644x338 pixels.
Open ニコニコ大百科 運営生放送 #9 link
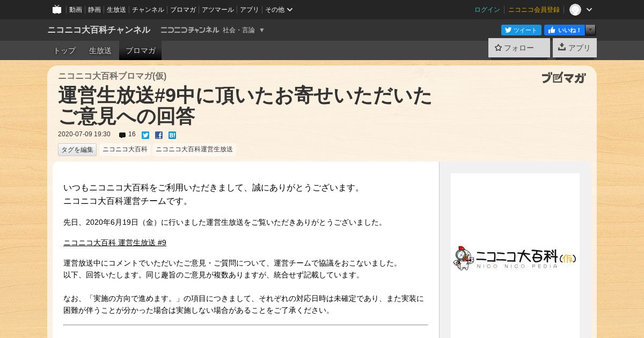coord(115,243)
